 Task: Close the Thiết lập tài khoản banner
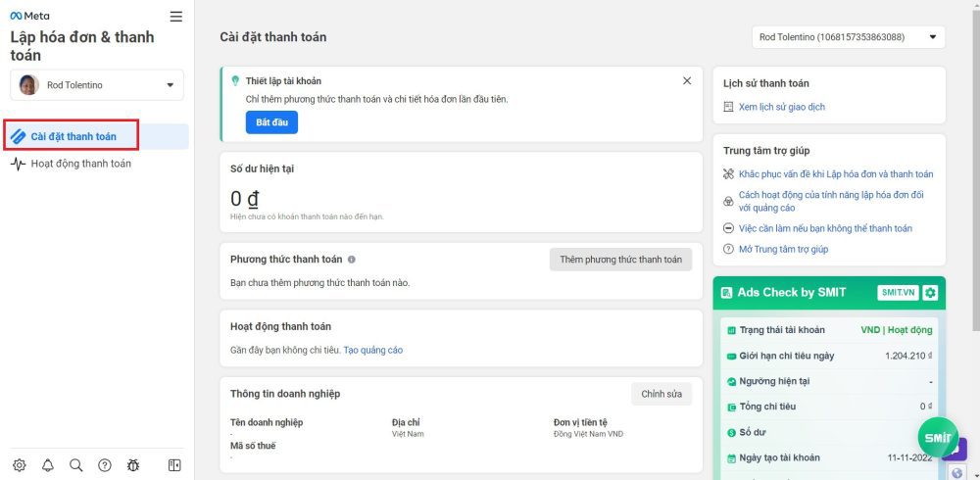pyautogui.click(x=687, y=80)
